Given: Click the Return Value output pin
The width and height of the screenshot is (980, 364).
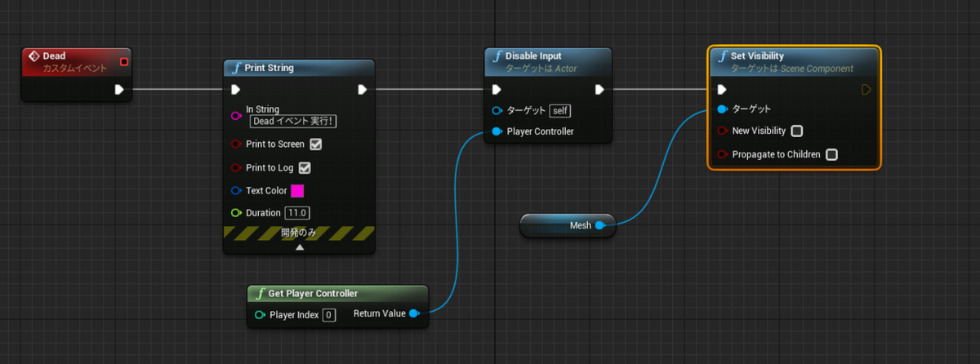Looking at the screenshot, I should [413, 313].
